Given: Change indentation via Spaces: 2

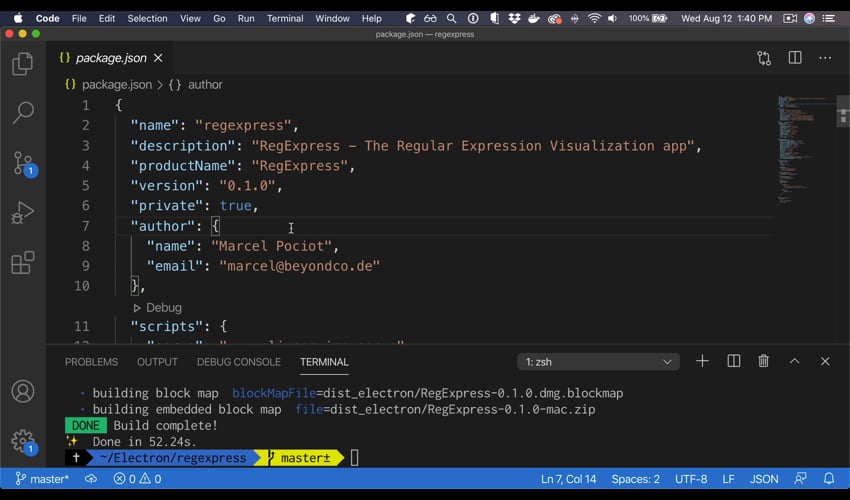Looking at the screenshot, I should pos(635,479).
